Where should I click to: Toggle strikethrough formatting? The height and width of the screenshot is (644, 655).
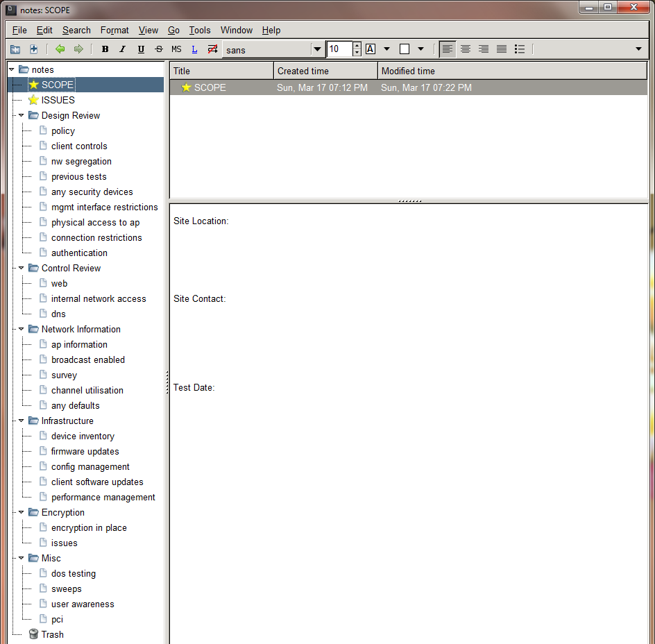tap(159, 49)
